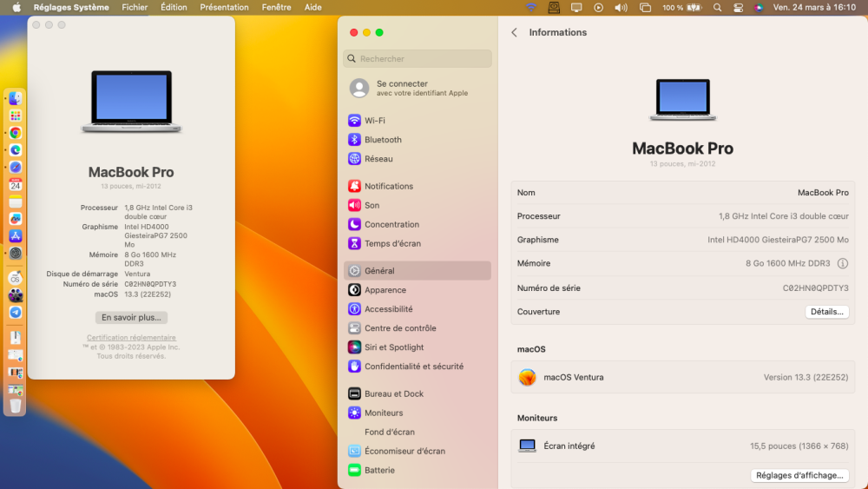Viewport: 868px width, 489px height.
Task: Open Launchpad from the Dock
Action: [x=16, y=116]
